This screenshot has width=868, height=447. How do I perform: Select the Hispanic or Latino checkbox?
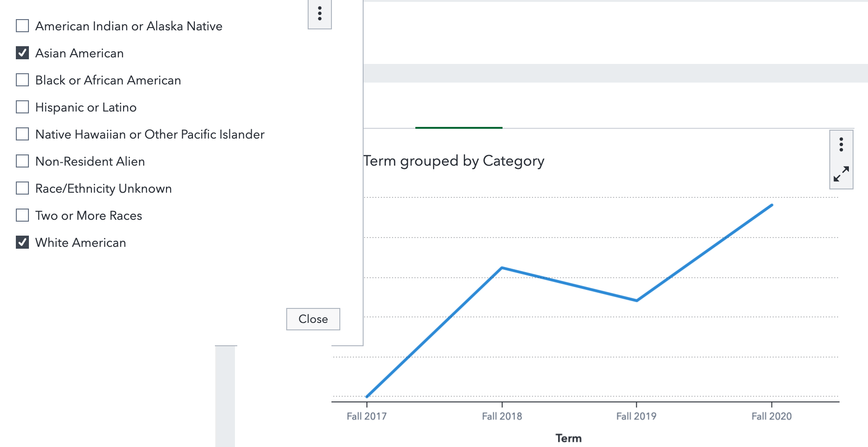[x=22, y=107]
